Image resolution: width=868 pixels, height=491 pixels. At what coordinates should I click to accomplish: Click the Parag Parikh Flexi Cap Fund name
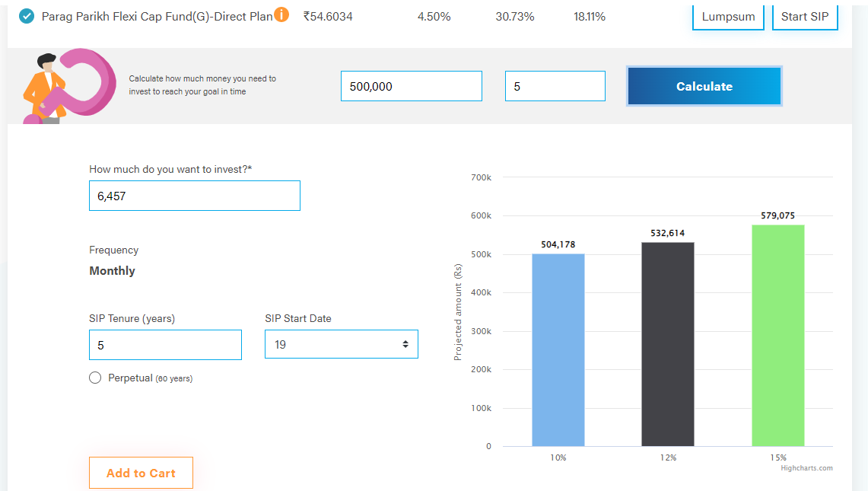(x=157, y=17)
